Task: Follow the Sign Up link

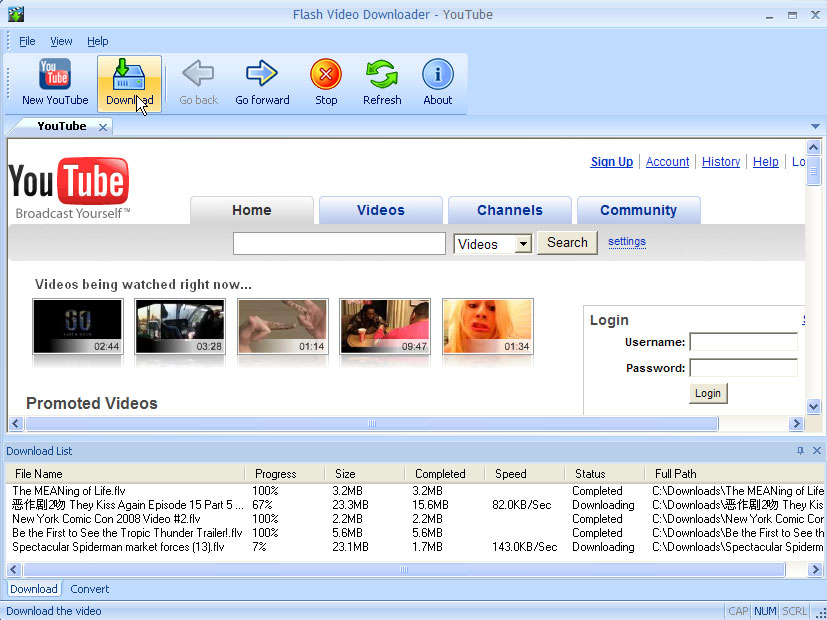Action: click(612, 162)
